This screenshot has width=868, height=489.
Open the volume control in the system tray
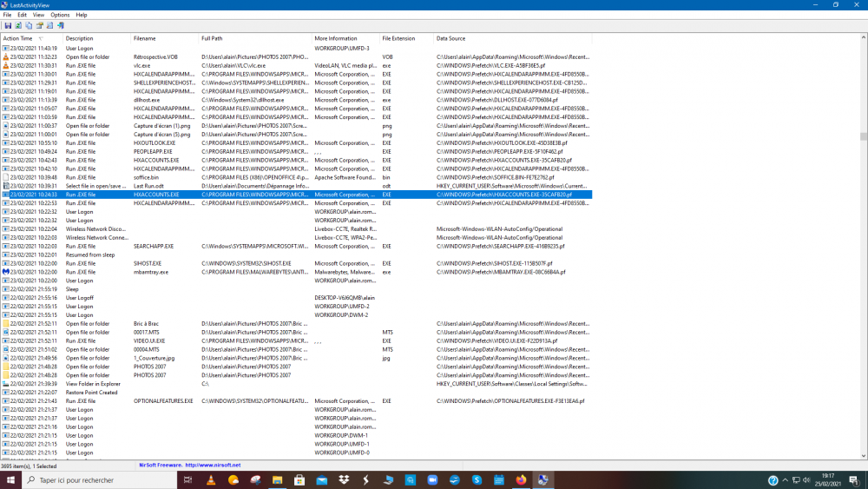click(x=806, y=480)
